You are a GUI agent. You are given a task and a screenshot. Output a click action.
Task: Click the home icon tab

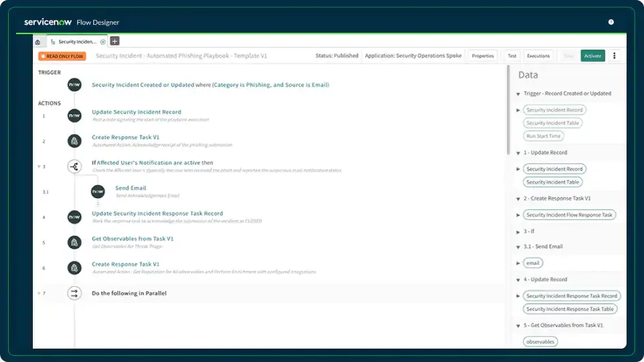point(38,42)
